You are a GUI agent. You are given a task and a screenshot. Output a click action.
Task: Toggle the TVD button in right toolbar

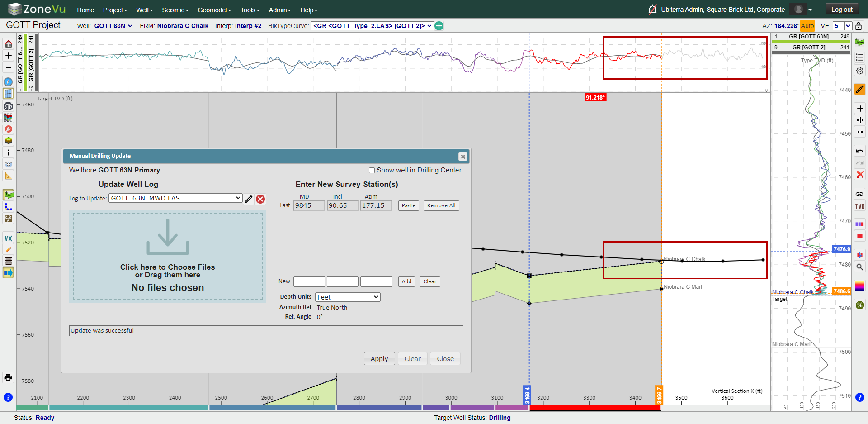[860, 206]
